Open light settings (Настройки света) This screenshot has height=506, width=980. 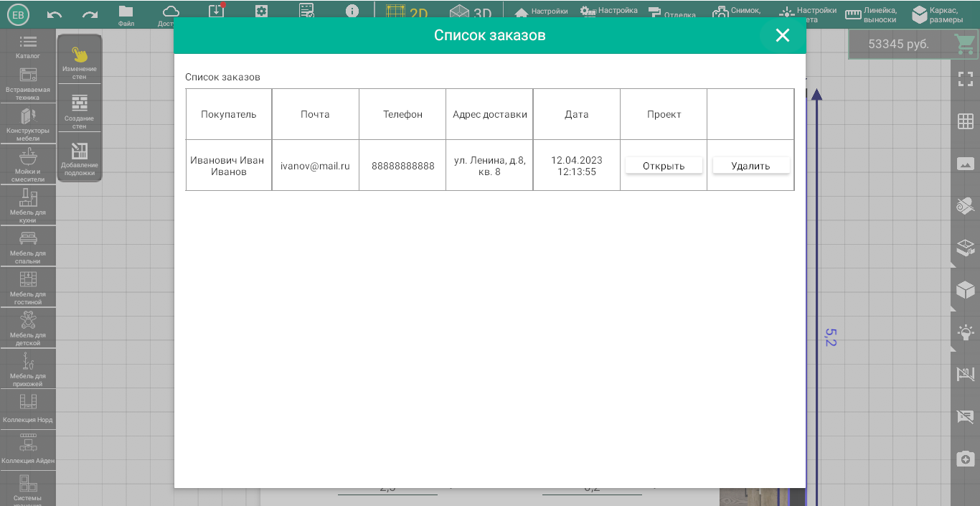(x=808, y=14)
